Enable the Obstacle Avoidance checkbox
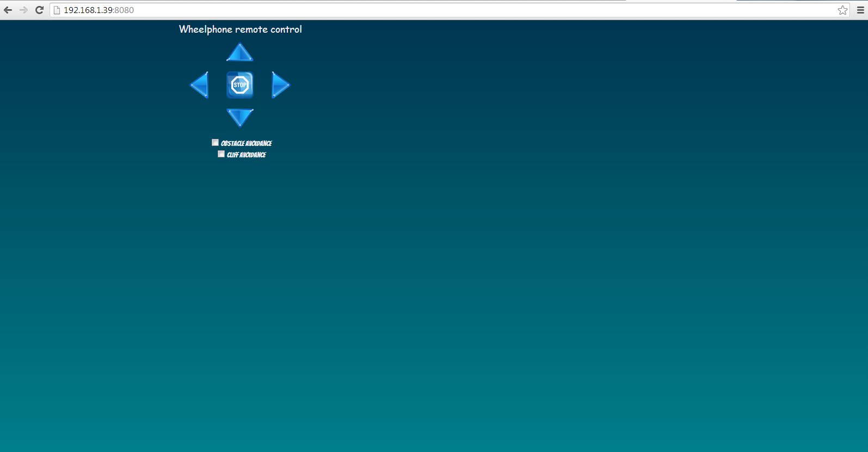The height and width of the screenshot is (452, 868). pos(215,143)
